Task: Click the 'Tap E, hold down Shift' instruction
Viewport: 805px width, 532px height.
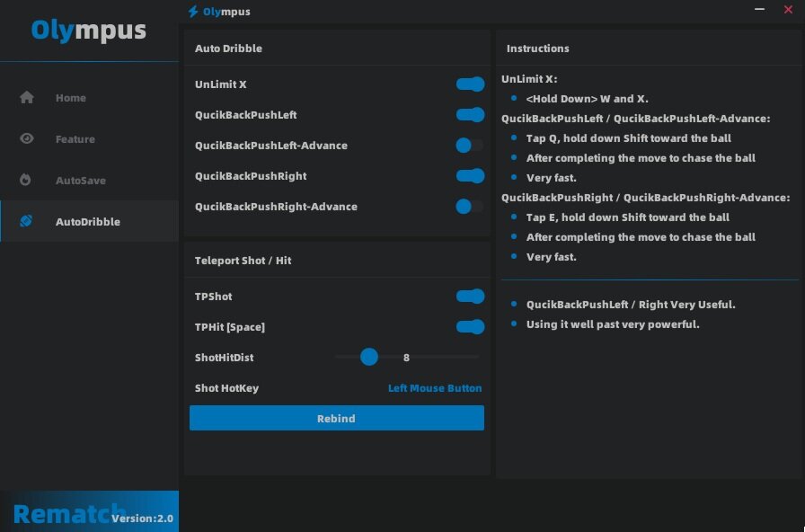Action: [x=628, y=217]
